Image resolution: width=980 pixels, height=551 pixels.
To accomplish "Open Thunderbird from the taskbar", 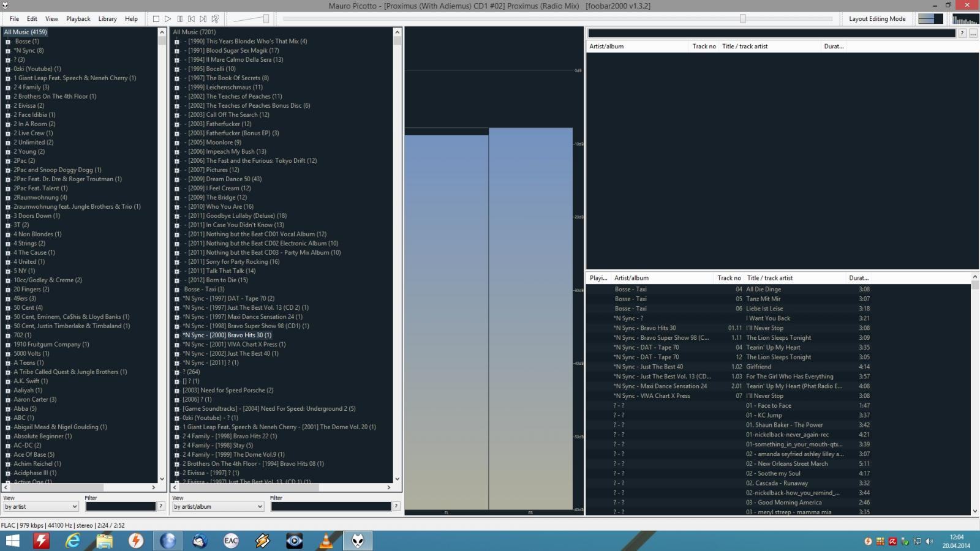I will tap(199, 541).
